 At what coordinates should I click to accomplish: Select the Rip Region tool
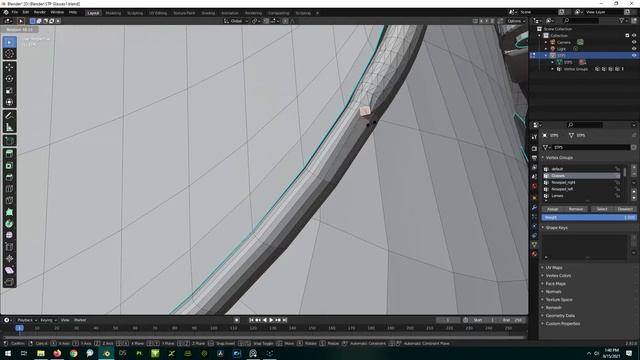pyautogui.click(x=9, y=282)
